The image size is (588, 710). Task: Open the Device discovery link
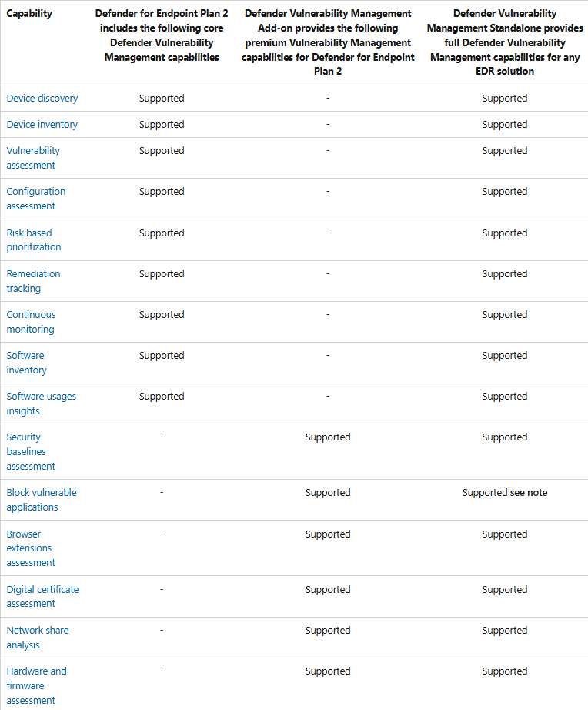point(42,99)
